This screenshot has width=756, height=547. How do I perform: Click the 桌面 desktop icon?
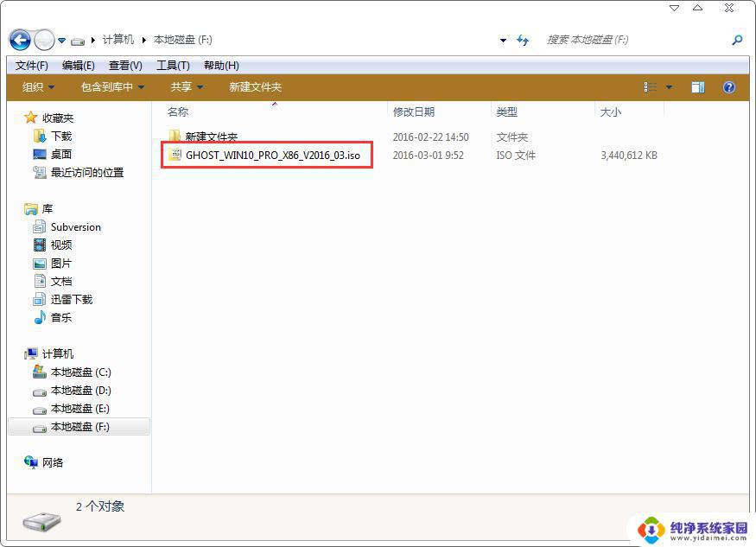tap(40, 155)
